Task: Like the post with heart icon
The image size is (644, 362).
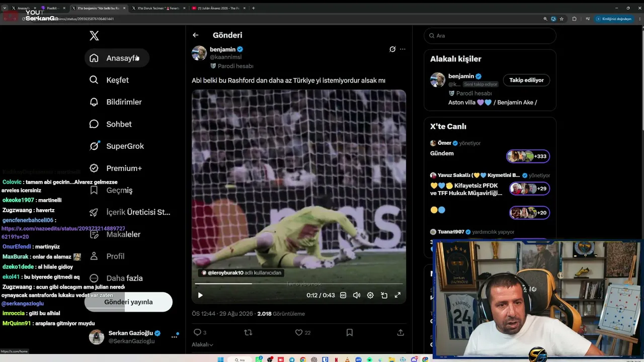Action: (299, 332)
